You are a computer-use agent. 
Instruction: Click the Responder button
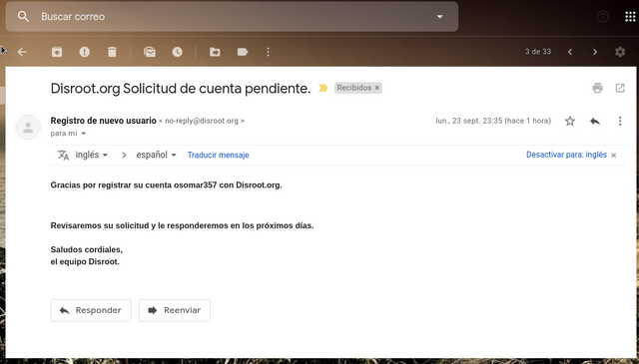click(x=91, y=310)
